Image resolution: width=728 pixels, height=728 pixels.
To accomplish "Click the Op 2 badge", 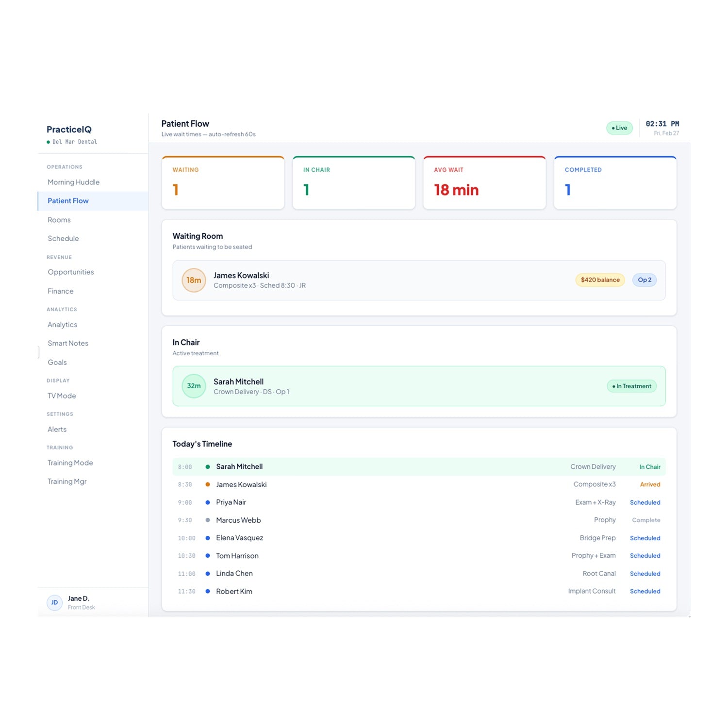I will [x=645, y=280].
